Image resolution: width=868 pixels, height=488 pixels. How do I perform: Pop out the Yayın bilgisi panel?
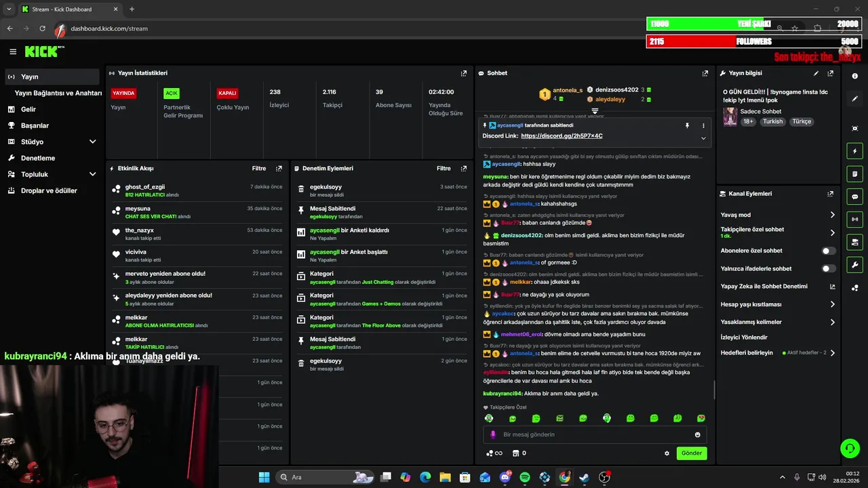click(830, 73)
